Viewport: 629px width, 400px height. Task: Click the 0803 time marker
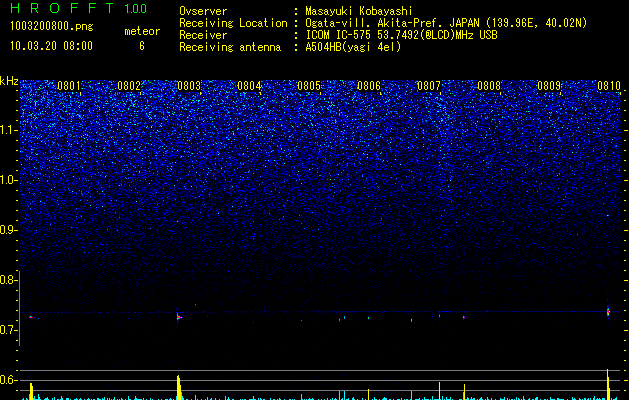tap(189, 86)
